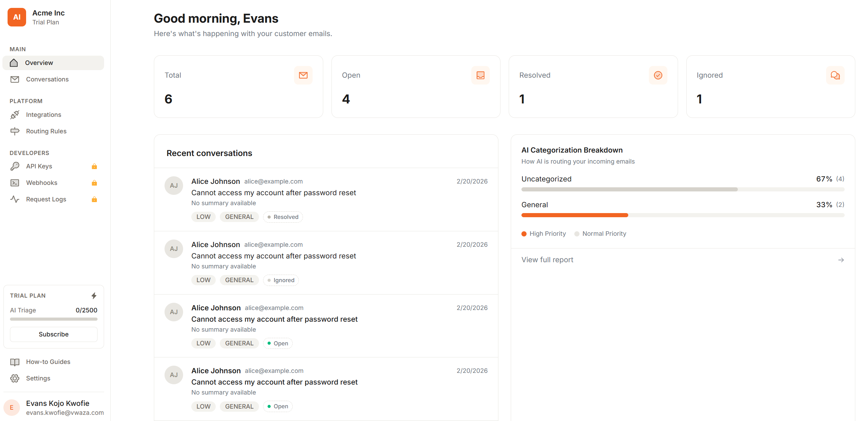The image size is (868, 421).
Task: Open Settings in the sidebar
Action: point(38,378)
